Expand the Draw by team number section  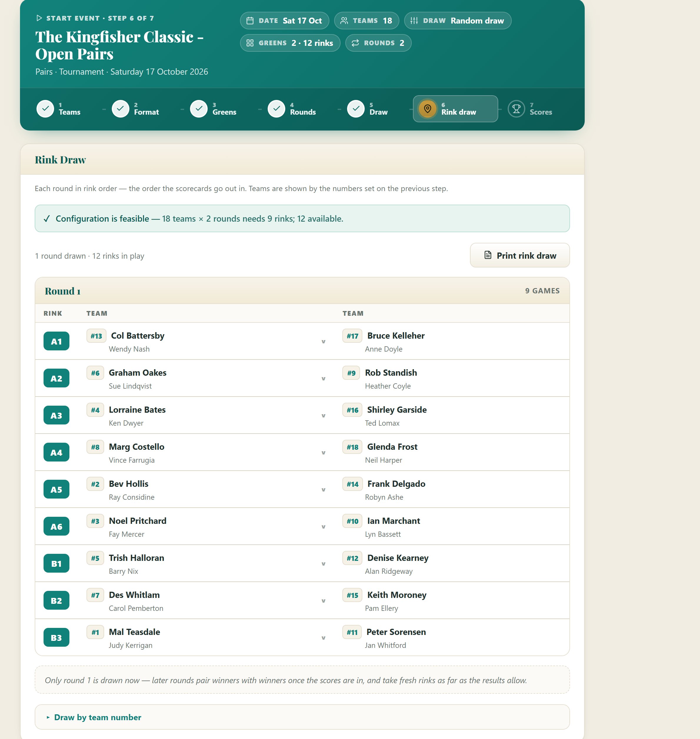pyautogui.click(x=302, y=717)
